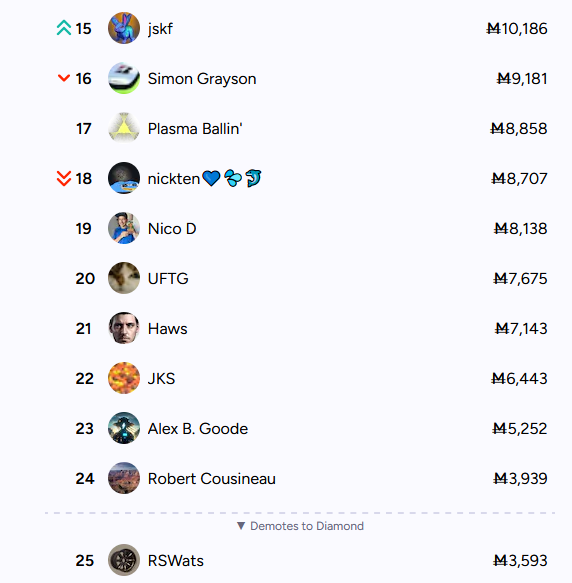This screenshot has height=583, width=572.
Task: Open Plasma Ballin' triangle avatar
Action: pyautogui.click(x=124, y=128)
